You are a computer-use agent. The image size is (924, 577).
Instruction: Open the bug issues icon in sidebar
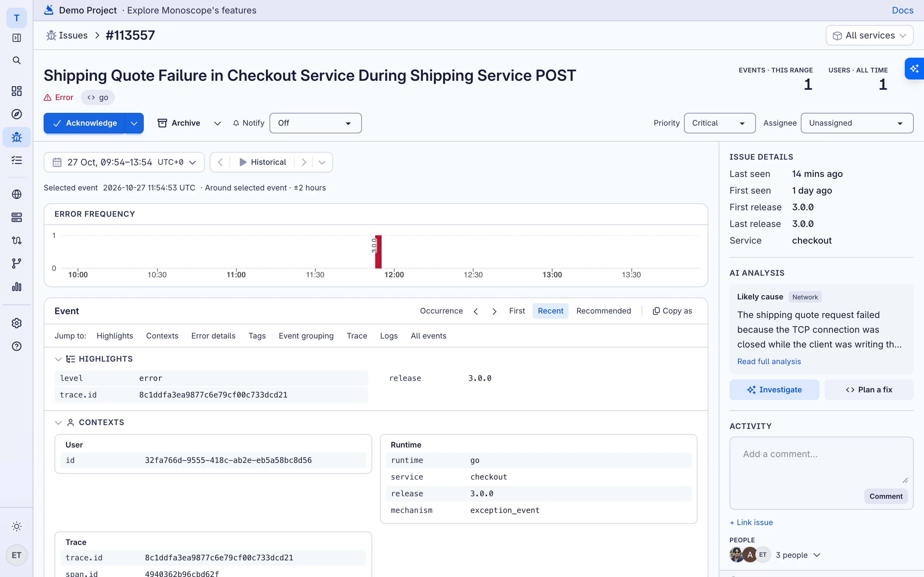point(16,138)
